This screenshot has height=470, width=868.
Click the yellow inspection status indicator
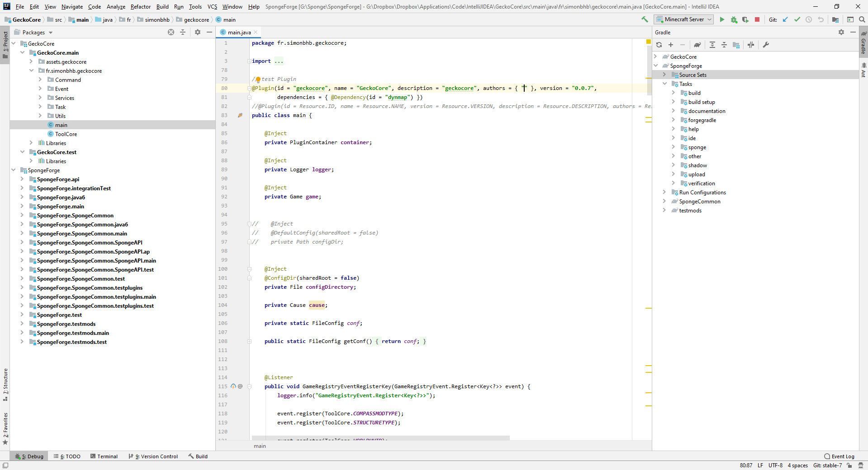point(648,42)
